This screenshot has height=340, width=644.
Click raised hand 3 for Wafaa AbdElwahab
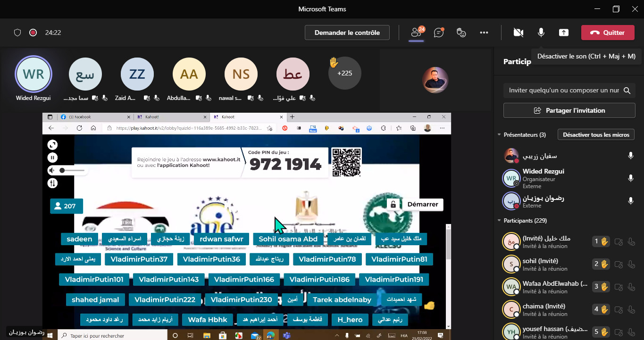(601, 287)
